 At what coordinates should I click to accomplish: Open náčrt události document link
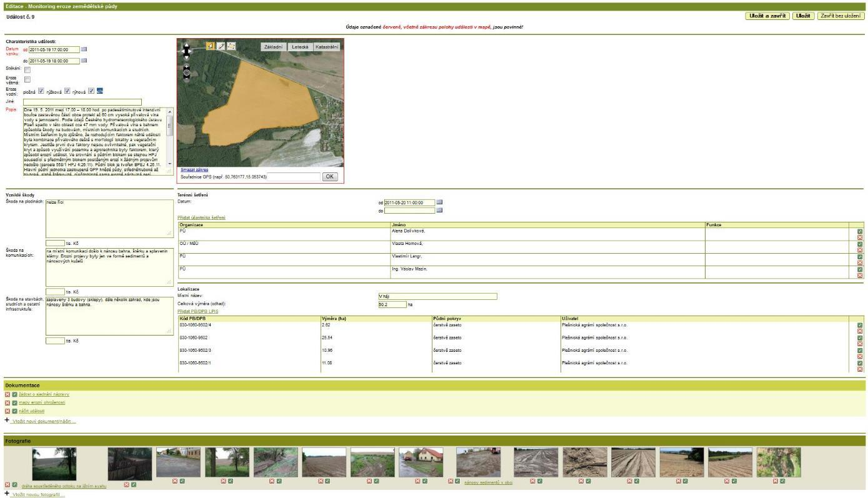pyautogui.click(x=32, y=411)
